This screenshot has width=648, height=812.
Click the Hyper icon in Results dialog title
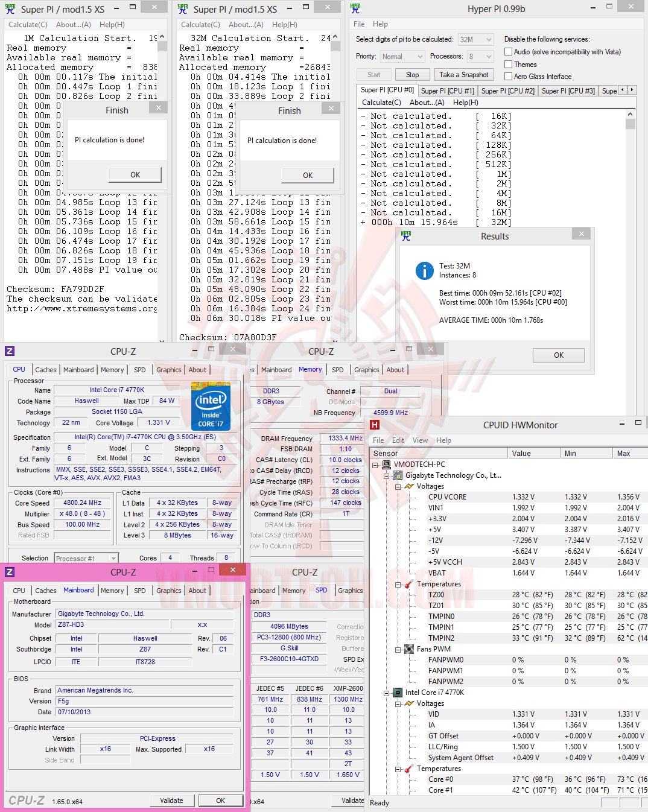tap(406, 236)
